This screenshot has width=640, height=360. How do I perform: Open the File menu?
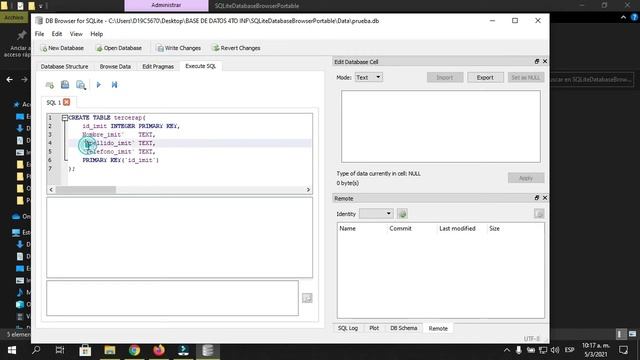pyautogui.click(x=40, y=34)
